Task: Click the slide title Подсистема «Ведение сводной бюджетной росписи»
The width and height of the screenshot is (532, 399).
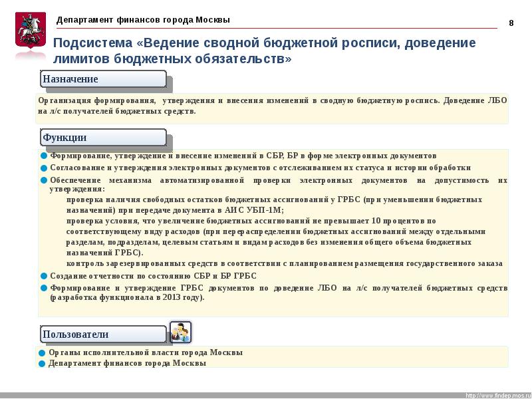Action: point(264,51)
